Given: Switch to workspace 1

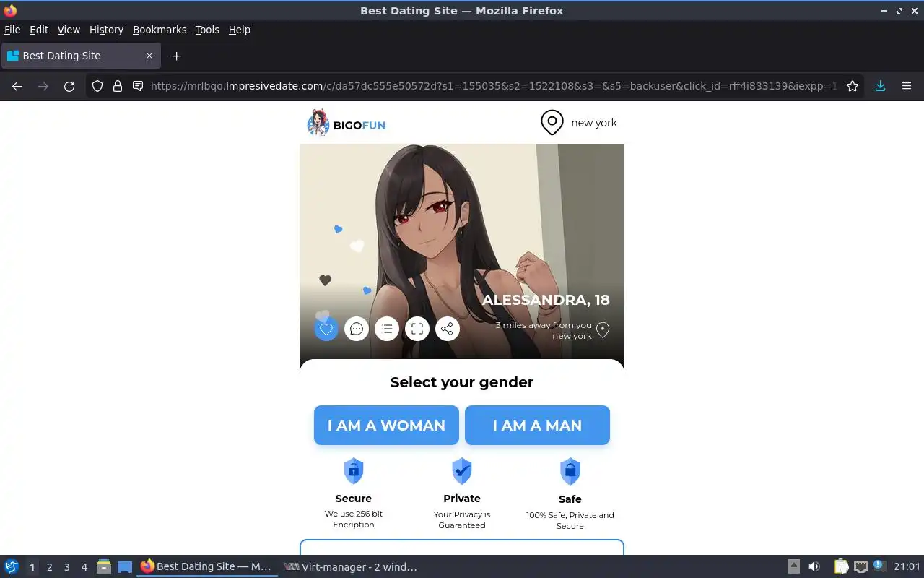Looking at the screenshot, I should [32, 567].
